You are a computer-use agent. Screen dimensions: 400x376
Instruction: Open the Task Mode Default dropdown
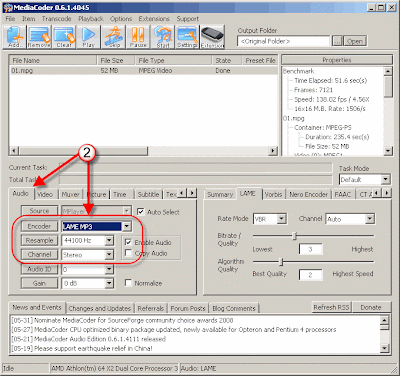385,179
